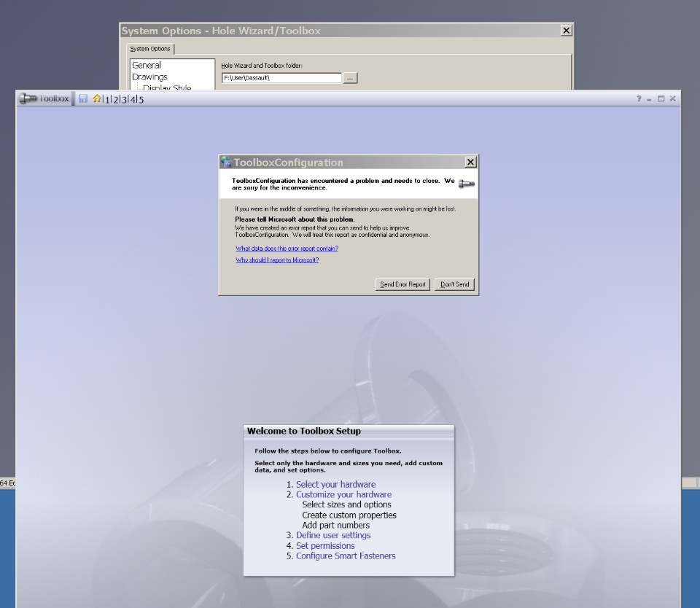Screen dimensions: 700x608
Task: Click the Toolbox bolt logo button
Action: pos(44,98)
